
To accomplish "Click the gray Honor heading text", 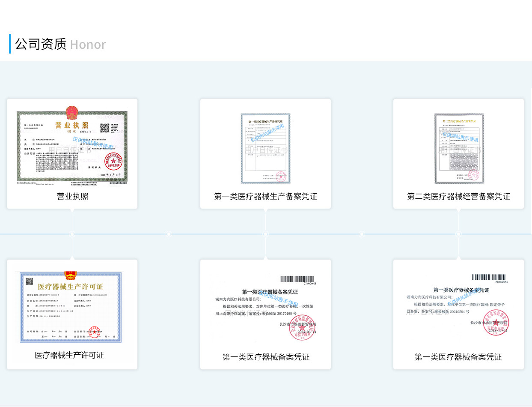I will pyautogui.click(x=88, y=45).
